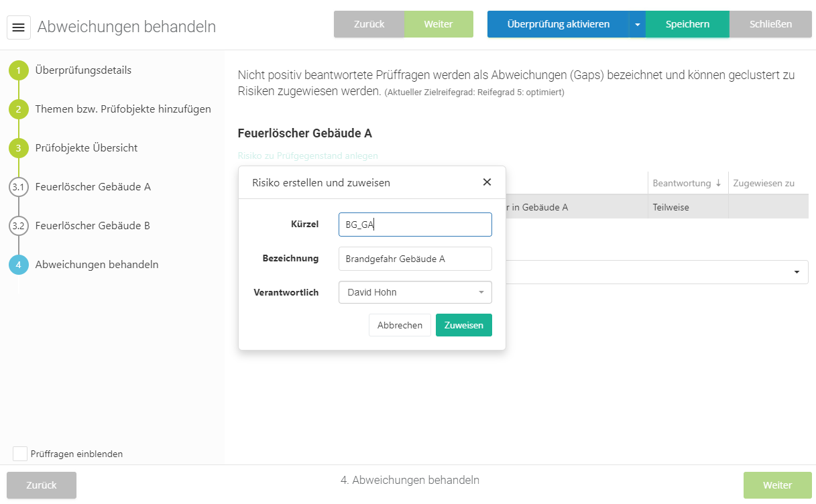Click the bottom-left Zurück button

(42, 485)
